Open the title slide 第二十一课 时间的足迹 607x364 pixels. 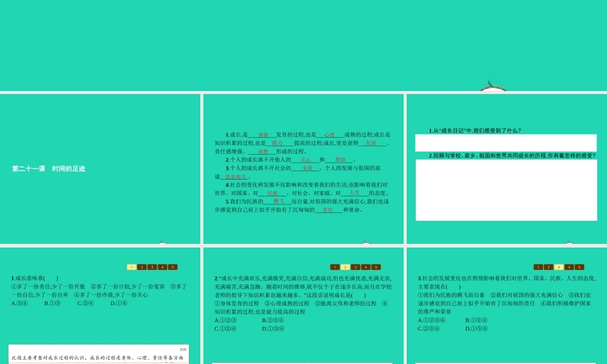pyautogui.click(x=100, y=169)
